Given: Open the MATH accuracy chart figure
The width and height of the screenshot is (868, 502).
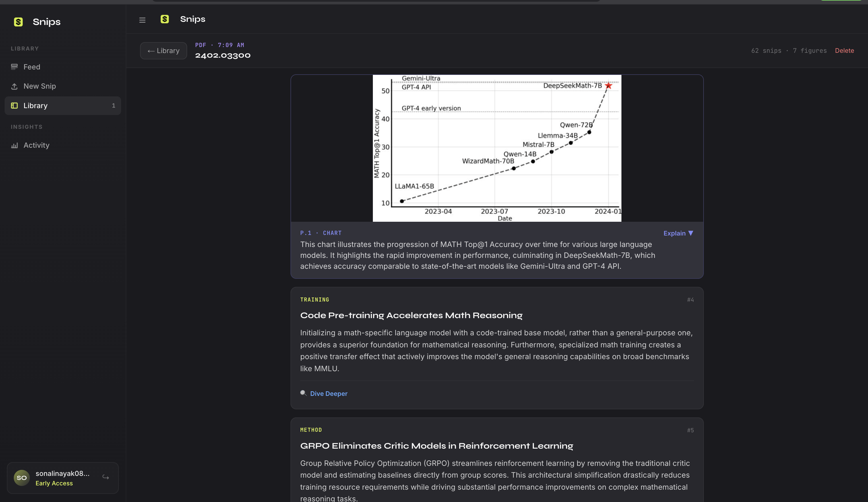Looking at the screenshot, I should click(x=497, y=148).
